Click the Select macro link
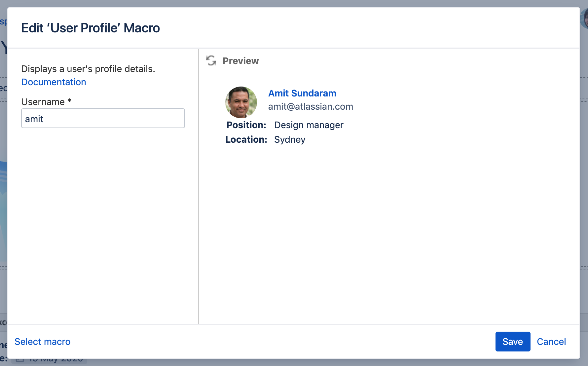 point(43,342)
